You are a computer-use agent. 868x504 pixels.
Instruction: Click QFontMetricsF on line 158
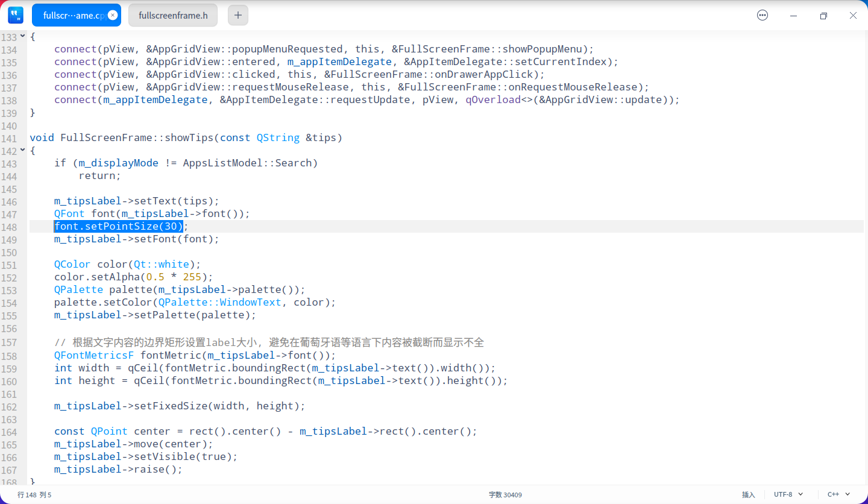click(94, 355)
